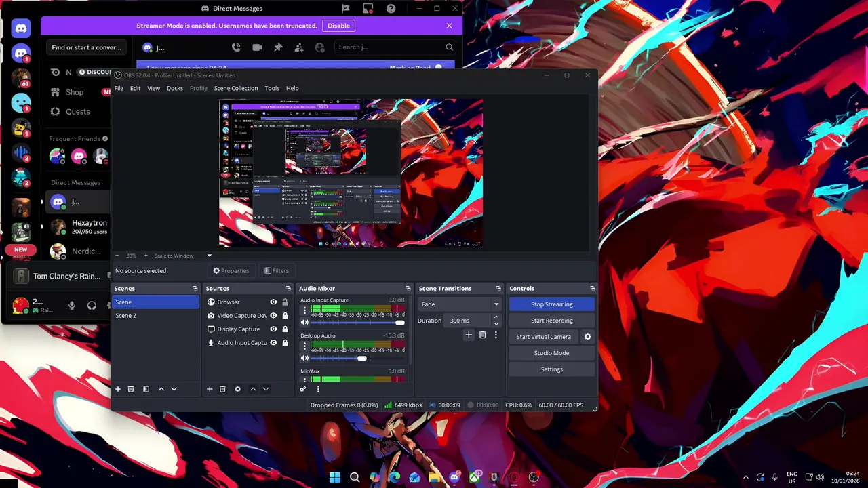Viewport: 868px width, 488px height.
Task: Undock the Audio Mixer panel icon
Action: point(408,289)
